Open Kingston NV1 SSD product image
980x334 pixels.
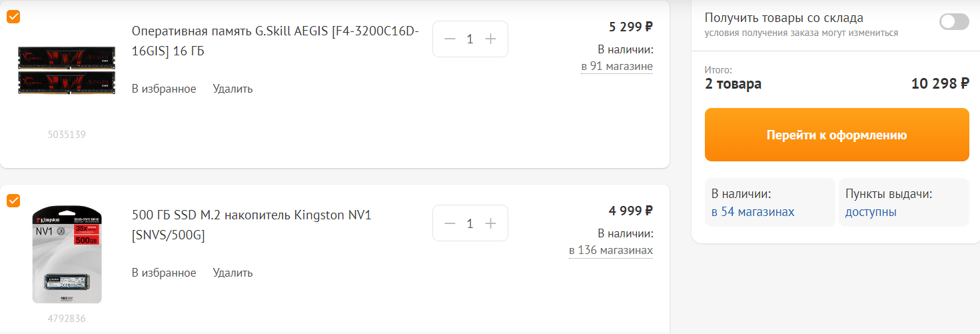[67, 254]
